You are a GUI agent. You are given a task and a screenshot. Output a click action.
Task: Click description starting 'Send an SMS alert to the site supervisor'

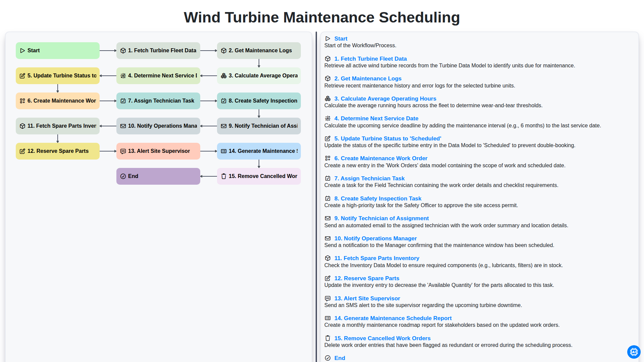[x=423, y=305]
